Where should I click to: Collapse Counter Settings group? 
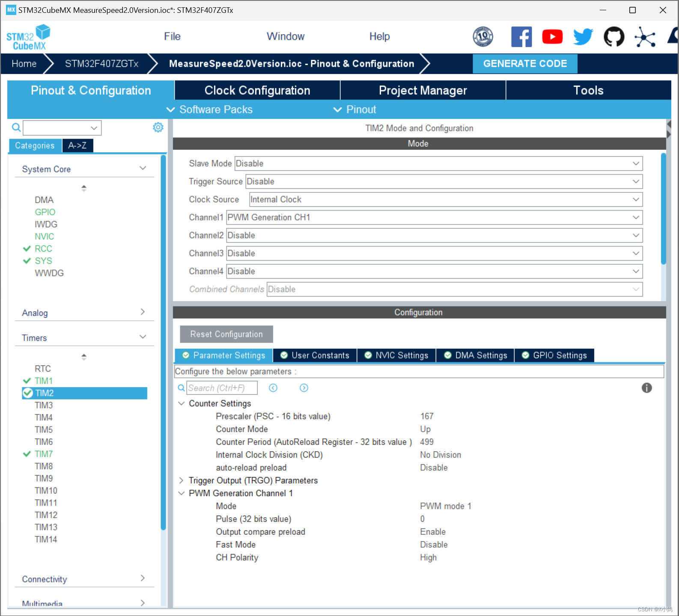[182, 403]
